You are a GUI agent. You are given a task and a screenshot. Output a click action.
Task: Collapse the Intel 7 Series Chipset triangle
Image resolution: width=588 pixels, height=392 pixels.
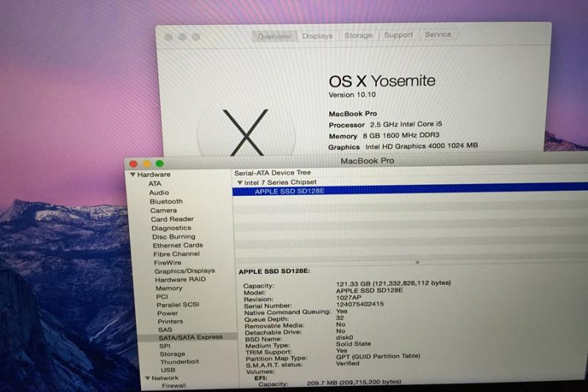click(x=240, y=182)
